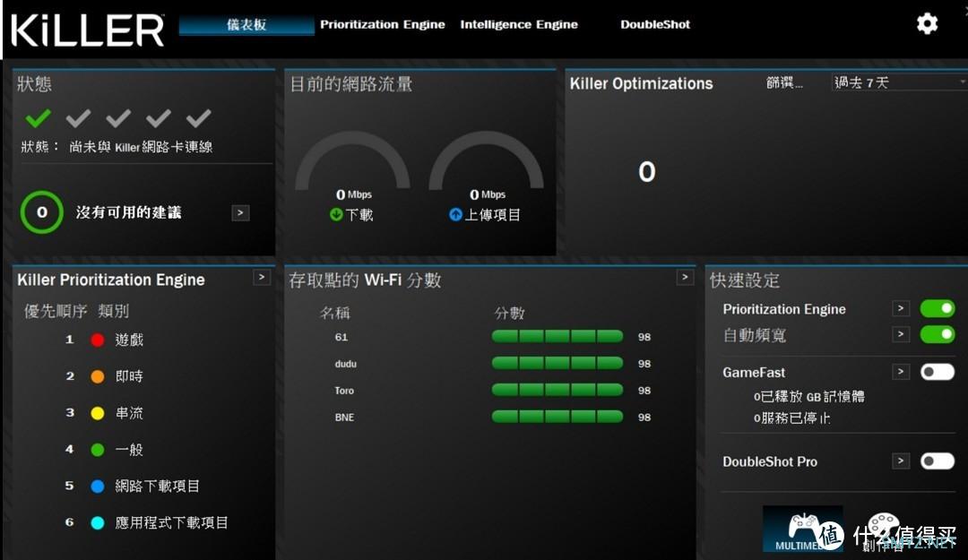Click the 0服務已停止 text

click(x=791, y=418)
